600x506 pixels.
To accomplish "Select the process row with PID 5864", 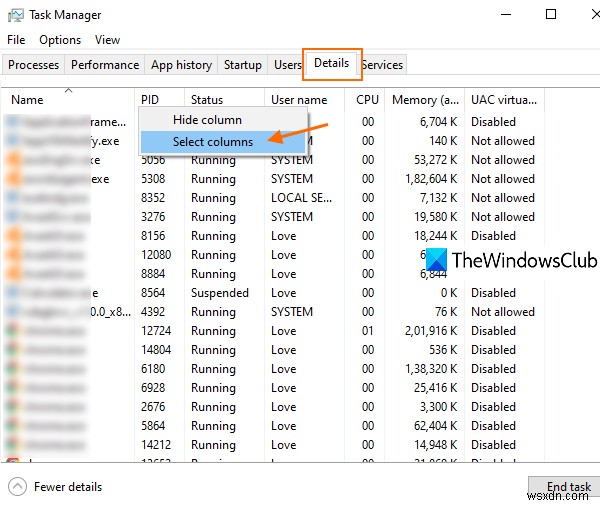I will tap(272, 426).
